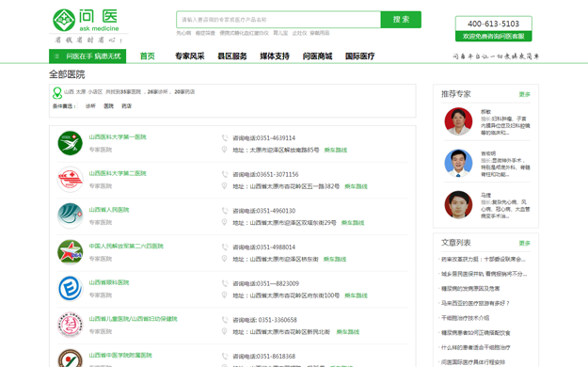Click phone icon beside 03651-3071156
The image size is (588, 367).
[225, 174]
